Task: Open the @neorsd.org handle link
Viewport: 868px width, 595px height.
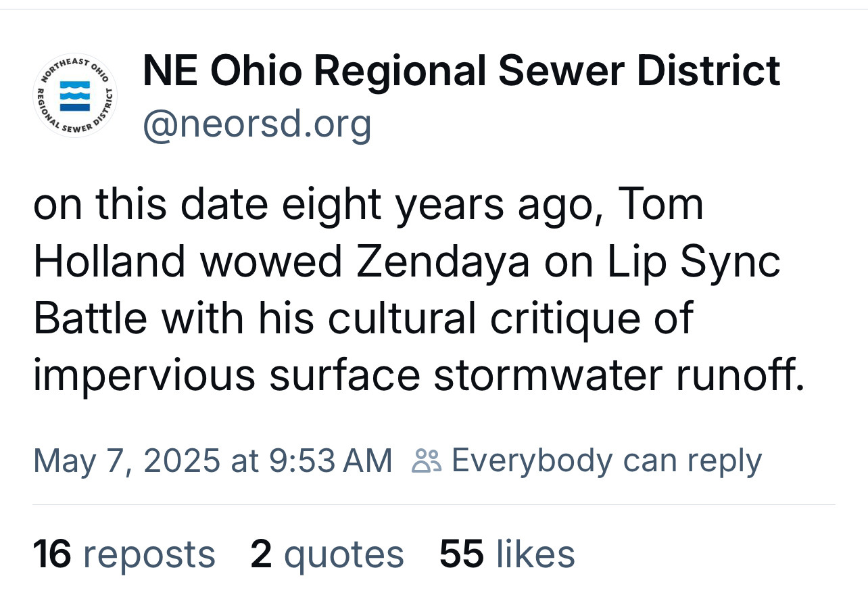Action: coord(257,124)
